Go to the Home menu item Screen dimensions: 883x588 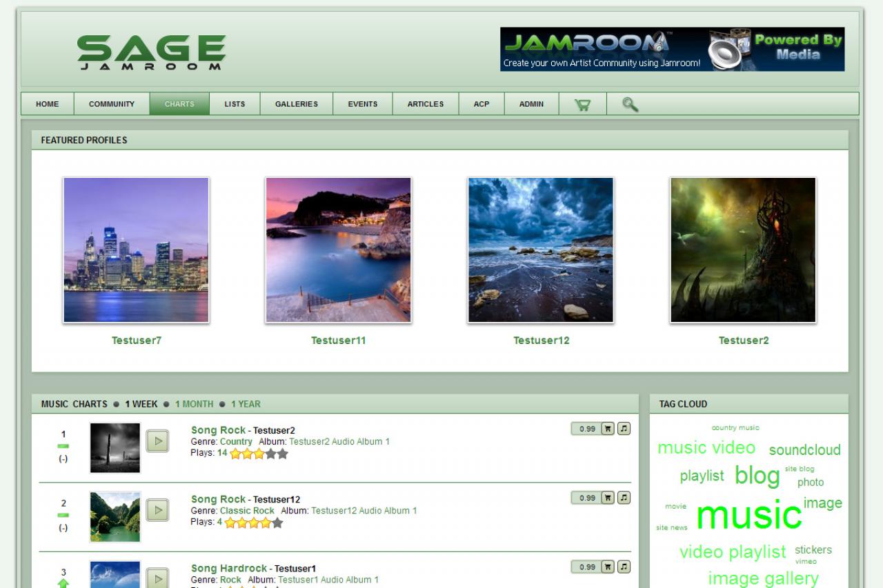tap(47, 104)
